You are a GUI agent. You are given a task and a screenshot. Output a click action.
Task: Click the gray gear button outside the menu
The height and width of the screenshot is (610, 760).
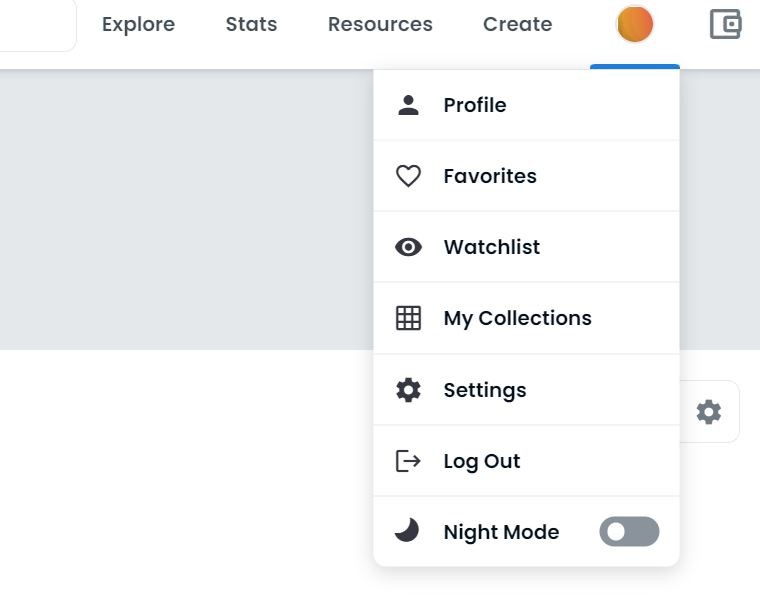click(708, 412)
